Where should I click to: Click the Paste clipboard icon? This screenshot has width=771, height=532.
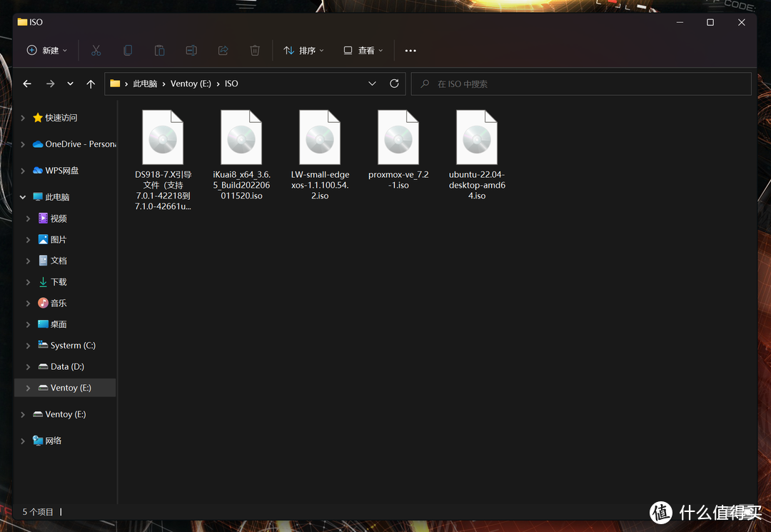[x=159, y=51]
